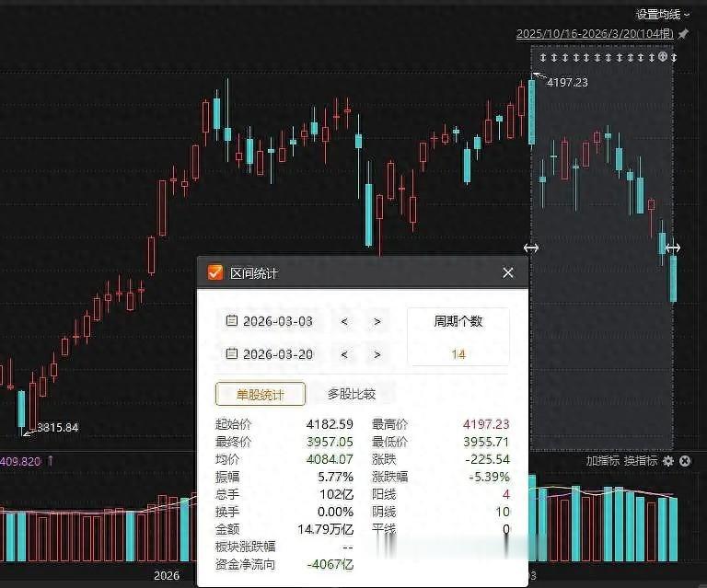Click the 涨跌幅 value -5.39%
This screenshot has height=588, width=707.
point(489,477)
